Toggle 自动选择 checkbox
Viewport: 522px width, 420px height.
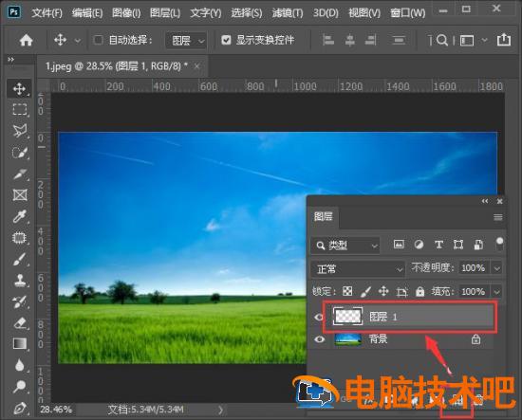click(98, 40)
